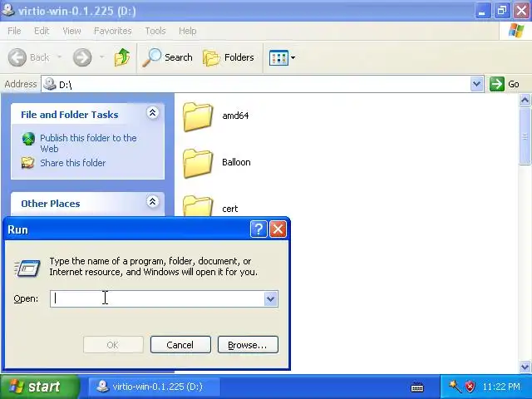The width and height of the screenshot is (532, 399).
Task: Click the Browse... button in Run dialog
Action: [248, 345]
